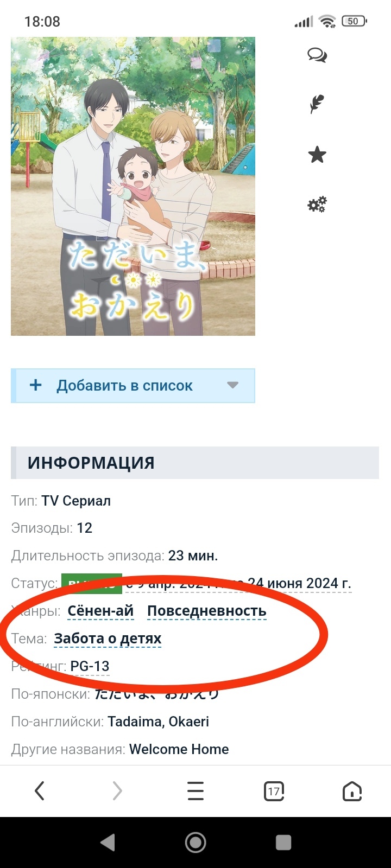Open comments via the speech bubbles icon
This screenshot has width=391, height=868.
317,55
